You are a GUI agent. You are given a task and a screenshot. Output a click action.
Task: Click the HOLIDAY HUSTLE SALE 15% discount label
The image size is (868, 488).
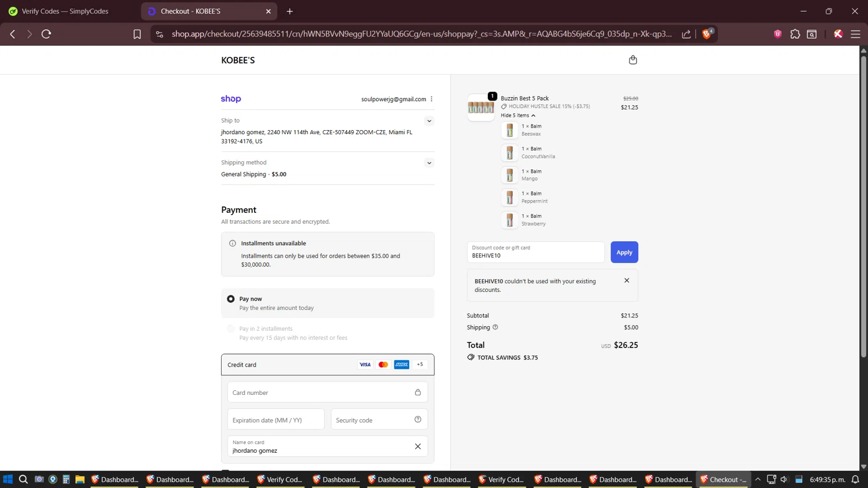click(546, 106)
